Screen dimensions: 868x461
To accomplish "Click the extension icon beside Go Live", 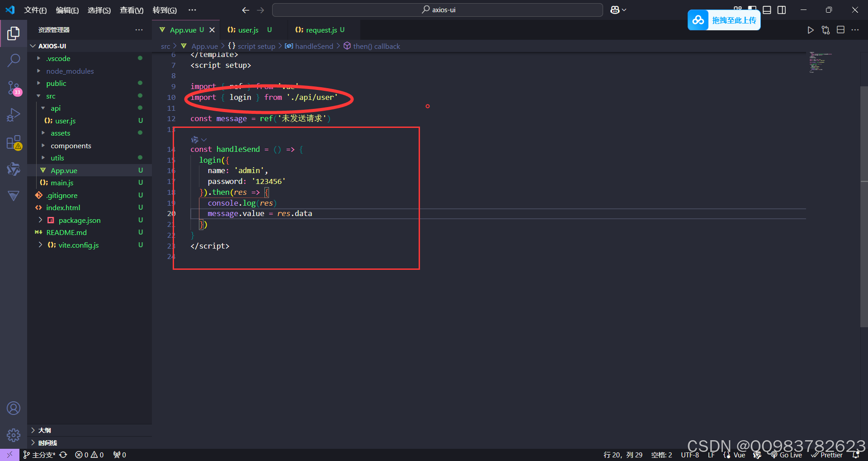I will click(757, 455).
